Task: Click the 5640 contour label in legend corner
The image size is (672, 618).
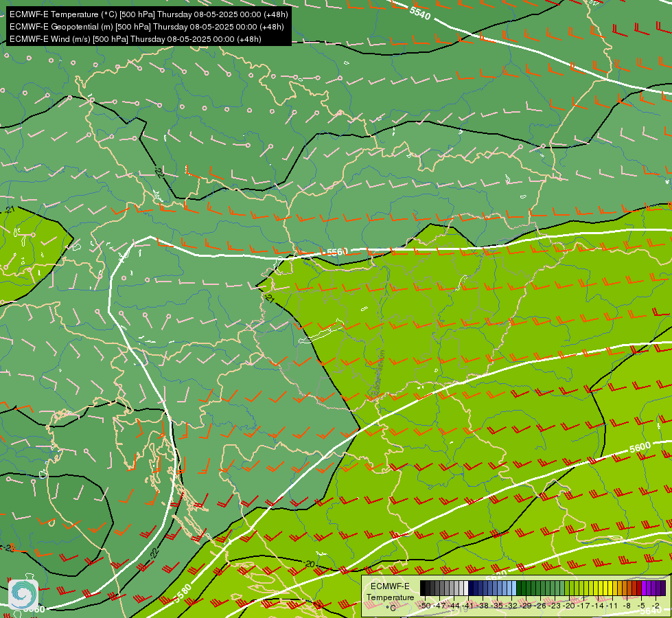Action: click(651, 610)
